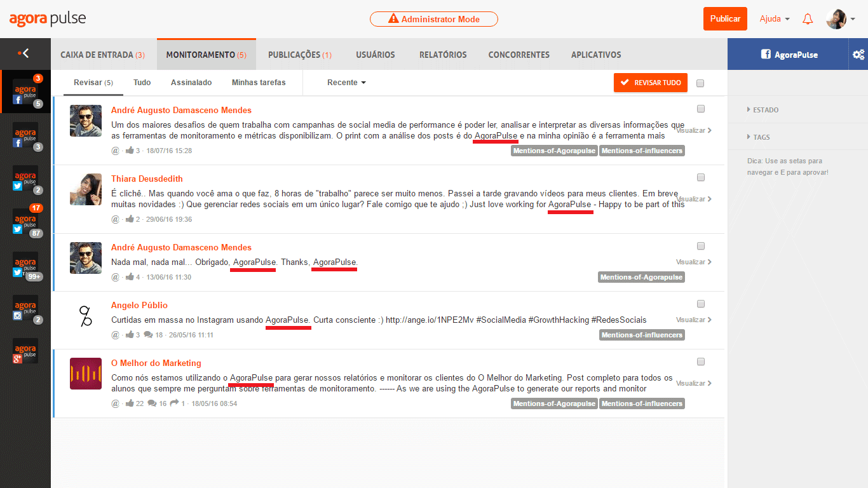Expand the Estado filter section
Viewport: 868px width, 488px height.
(763, 110)
